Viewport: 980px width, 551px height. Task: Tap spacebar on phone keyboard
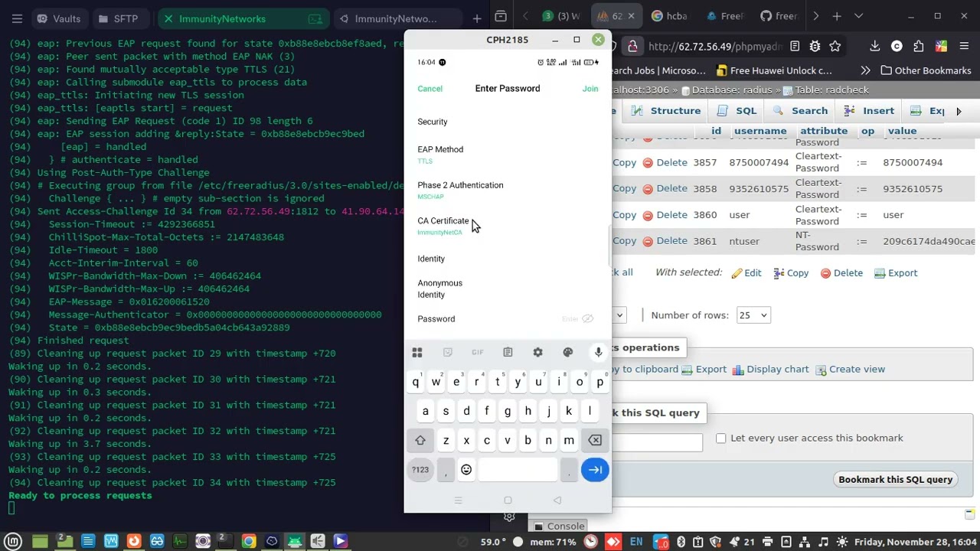518,469
